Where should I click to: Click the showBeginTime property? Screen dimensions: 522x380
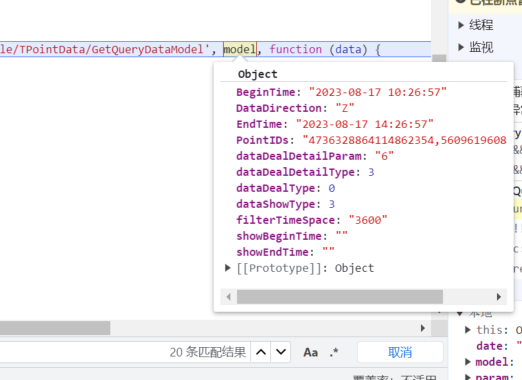coord(279,236)
